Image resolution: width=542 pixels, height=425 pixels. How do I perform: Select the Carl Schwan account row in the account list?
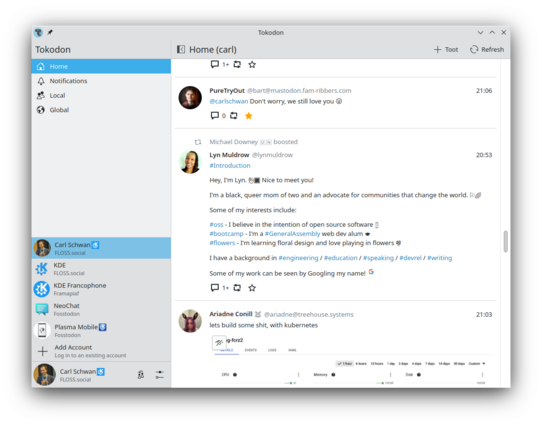[101, 248]
